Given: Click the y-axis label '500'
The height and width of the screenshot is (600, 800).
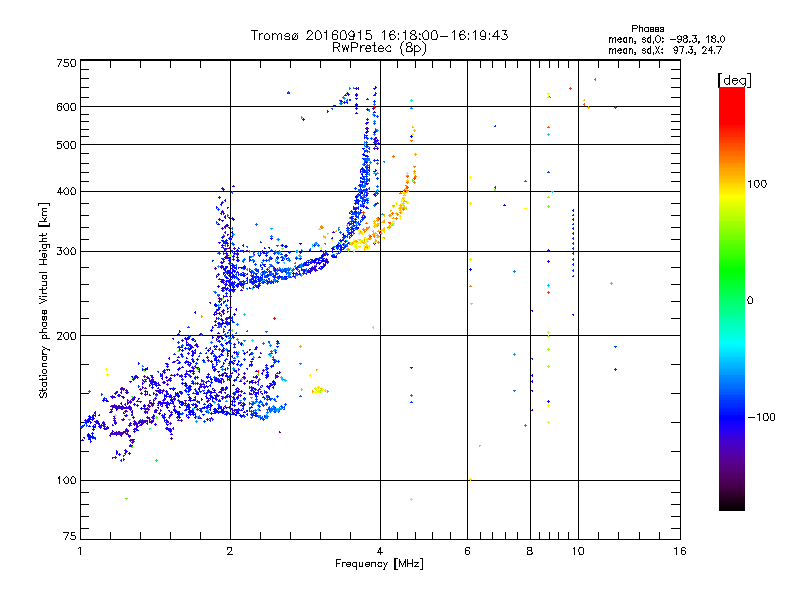Looking at the screenshot, I should point(66,145).
